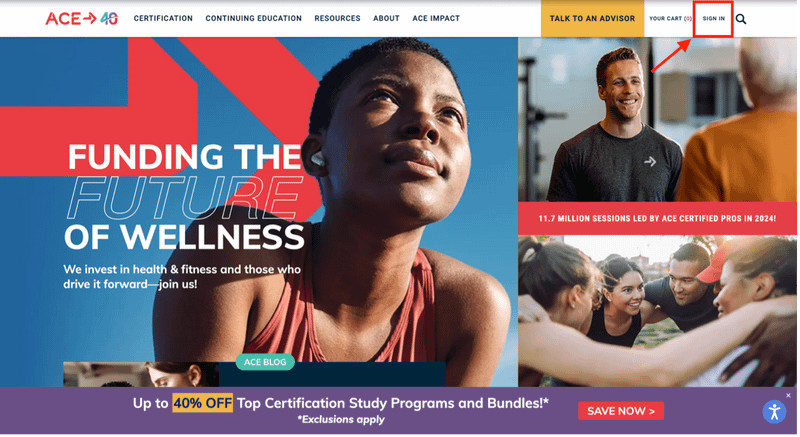Open the Certification menu
Viewport: 800px width, 437px height.
click(164, 18)
